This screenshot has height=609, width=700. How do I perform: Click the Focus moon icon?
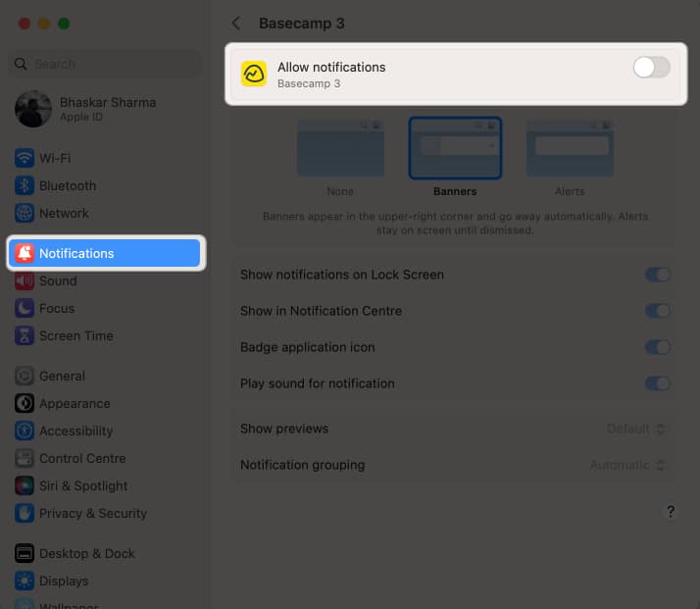click(25, 308)
